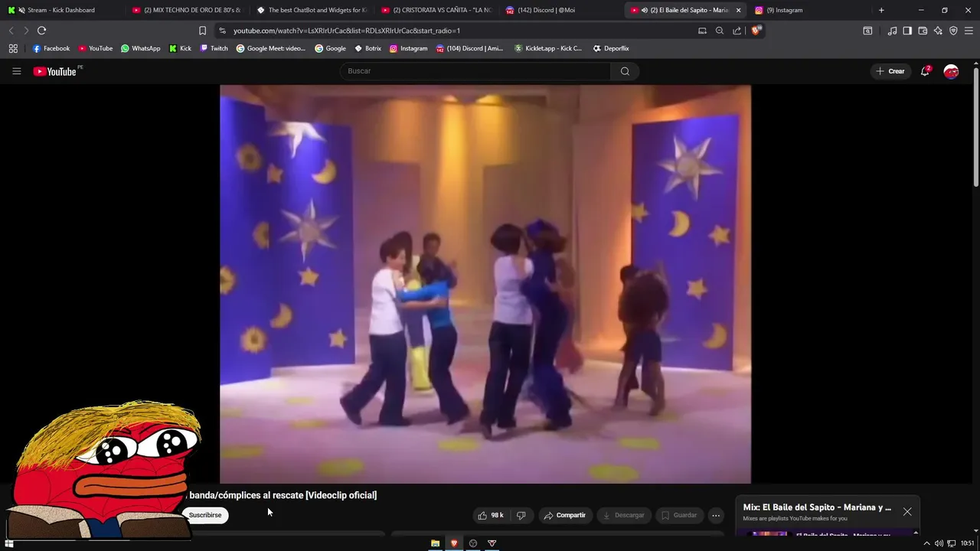Toggle the browser sidebar panel icon
This screenshot has width=980, height=551.
coord(907,31)
